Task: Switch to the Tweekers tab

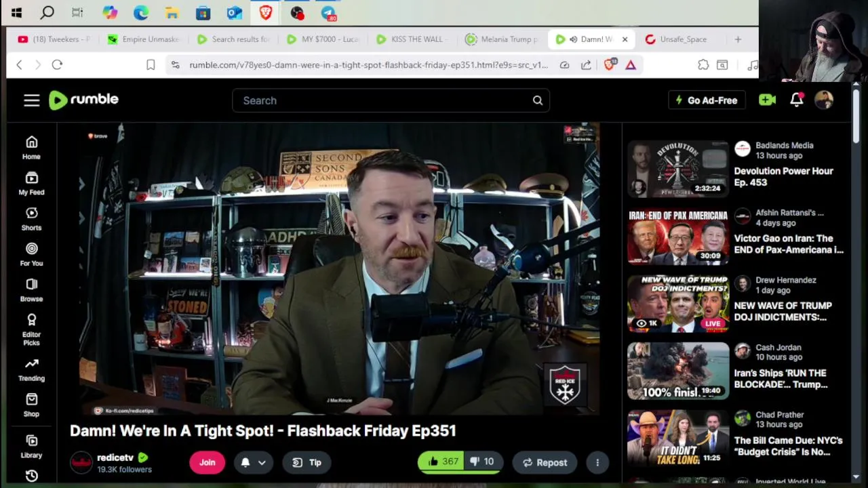Action: [x=54, y=39]
